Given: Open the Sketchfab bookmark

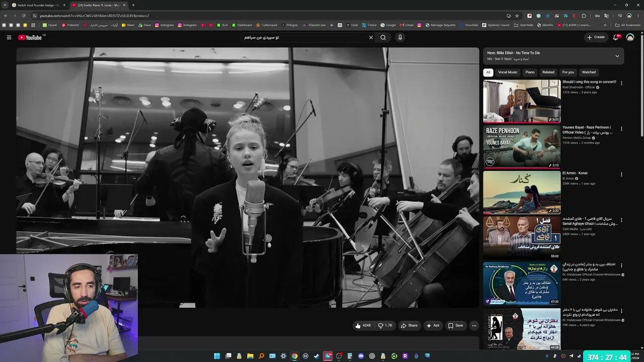Looking at the screenshot, I should tap(523, 25).
